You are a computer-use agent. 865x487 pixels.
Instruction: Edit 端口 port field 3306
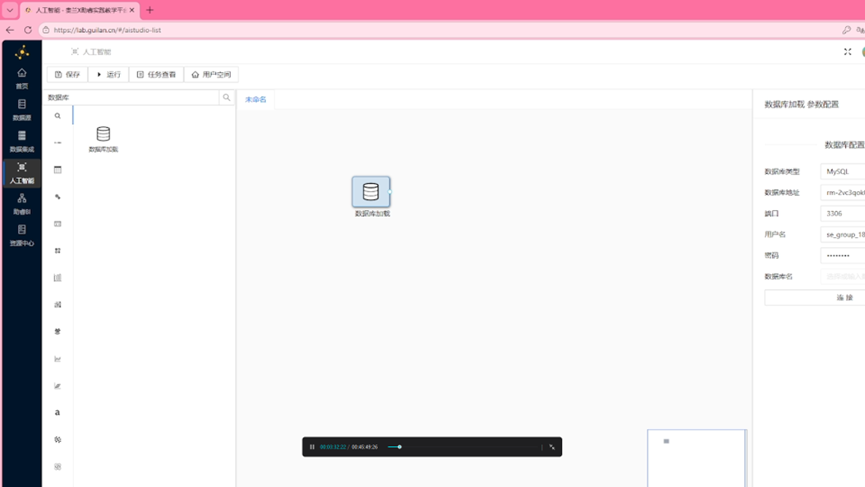[x=842, y=213]
